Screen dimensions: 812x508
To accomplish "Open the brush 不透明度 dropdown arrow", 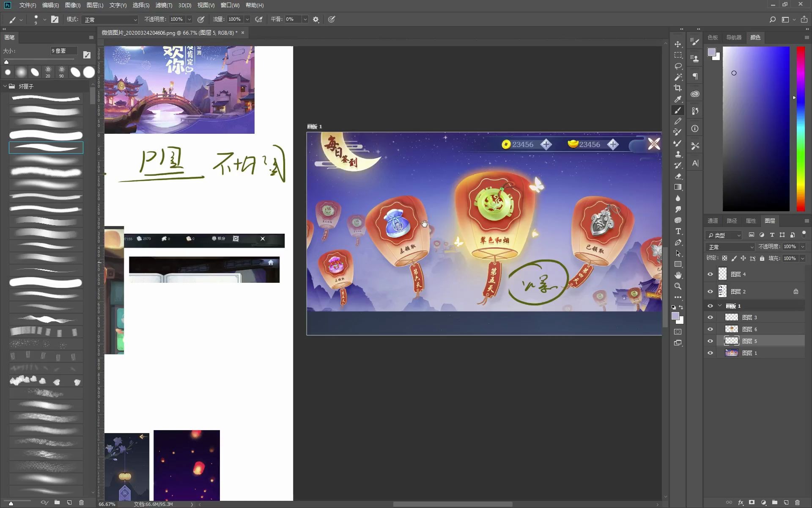I will (189, 19).
